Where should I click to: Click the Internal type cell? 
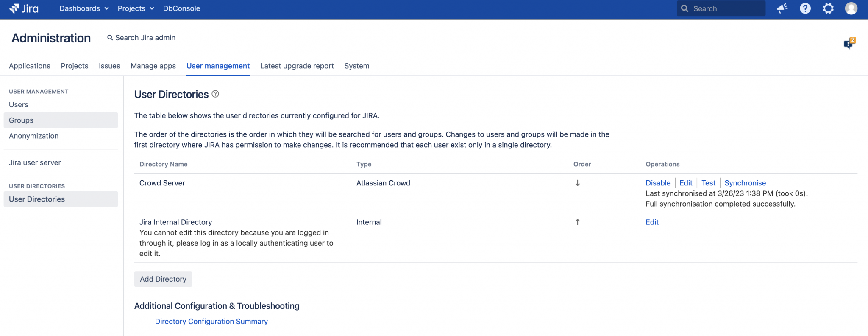click(369, 222)
